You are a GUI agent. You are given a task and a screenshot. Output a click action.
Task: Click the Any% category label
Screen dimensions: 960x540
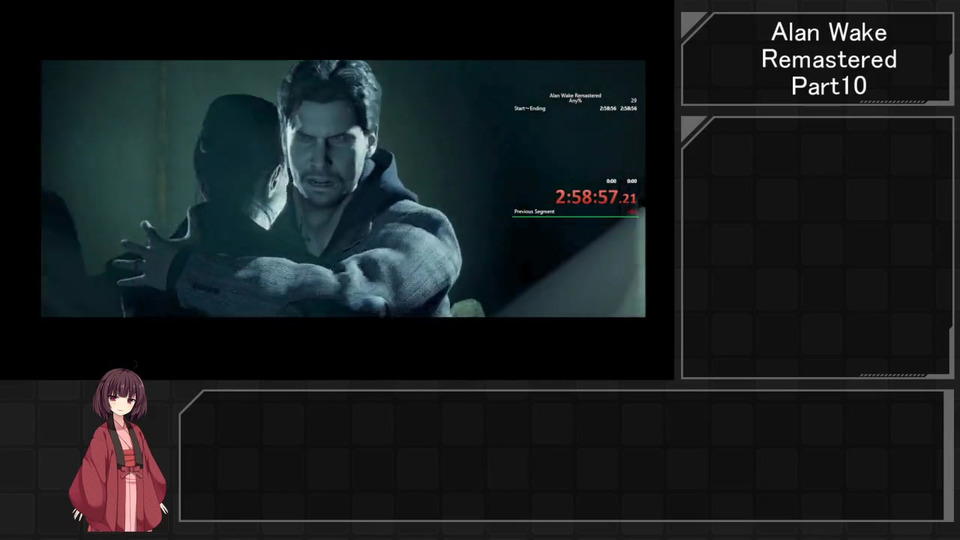tap(575, 101)
